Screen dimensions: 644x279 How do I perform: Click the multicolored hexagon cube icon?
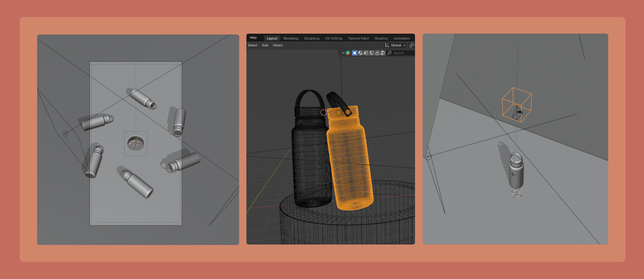pos(348,53)
